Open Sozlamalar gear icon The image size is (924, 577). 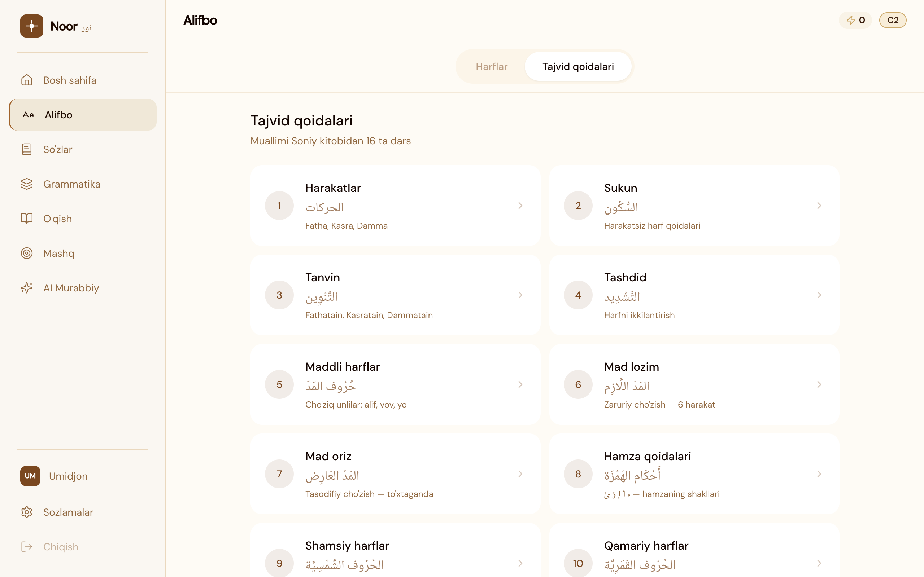(27, 512)
